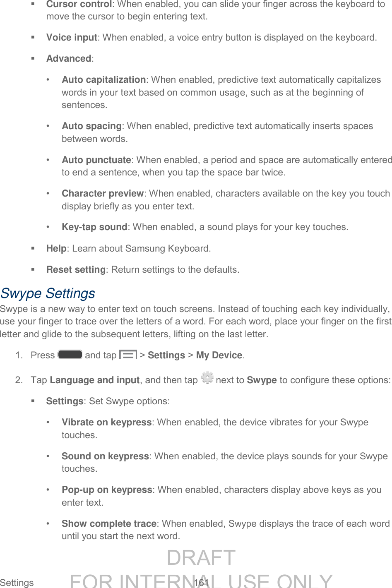Select the Vibrate on keypress term

106,422
